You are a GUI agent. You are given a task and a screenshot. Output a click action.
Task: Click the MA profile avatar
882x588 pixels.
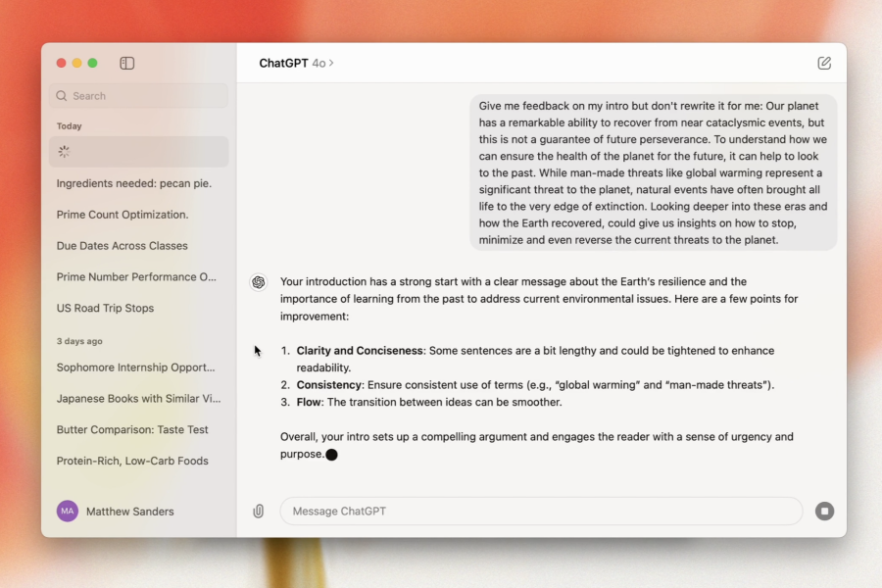68,511
